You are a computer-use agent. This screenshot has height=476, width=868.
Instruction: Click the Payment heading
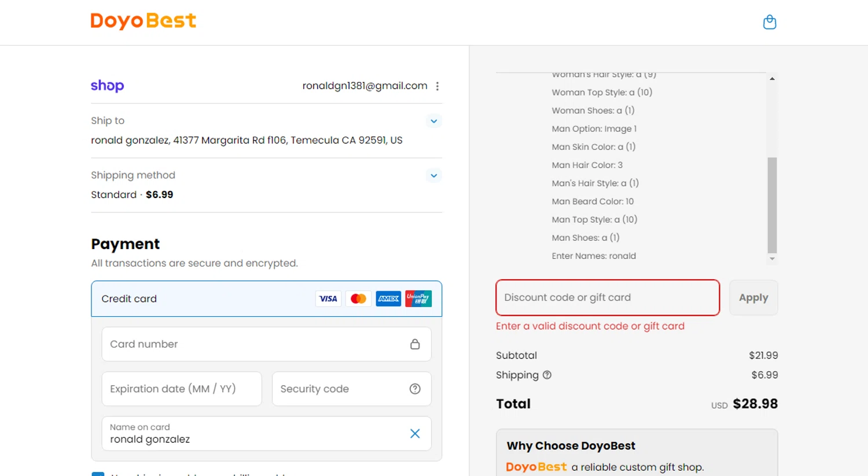[x=126, y=244]
